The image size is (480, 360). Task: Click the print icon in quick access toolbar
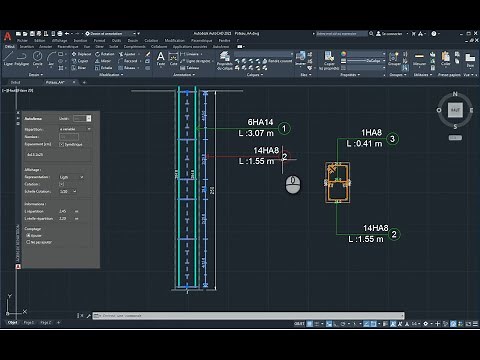60,34
